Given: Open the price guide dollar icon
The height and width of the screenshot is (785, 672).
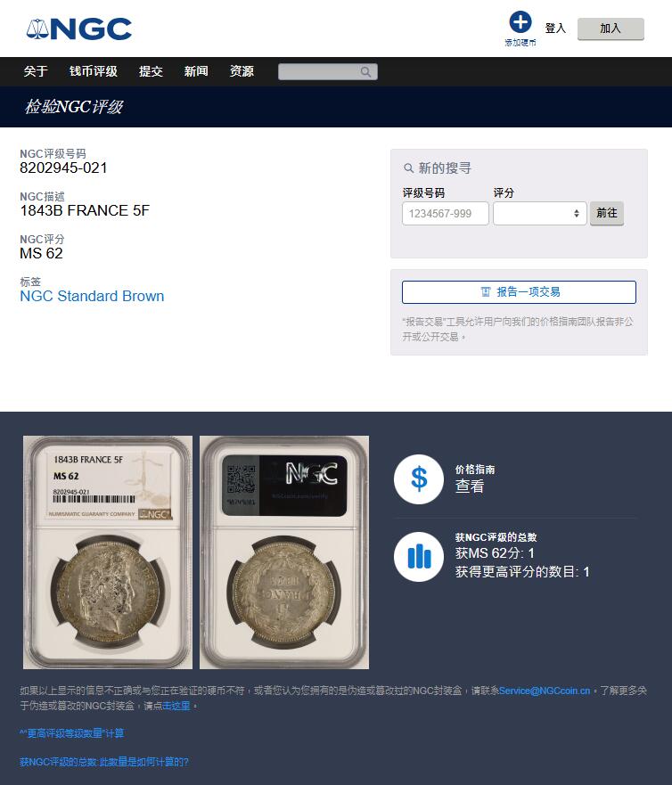Looking at the screenshot, I should 419,479.
